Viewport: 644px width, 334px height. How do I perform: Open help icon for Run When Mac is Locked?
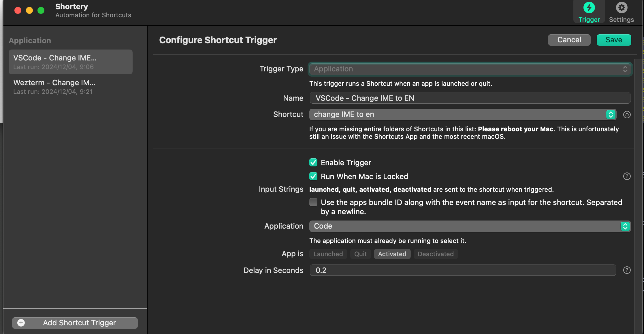(x=627, y=177)
